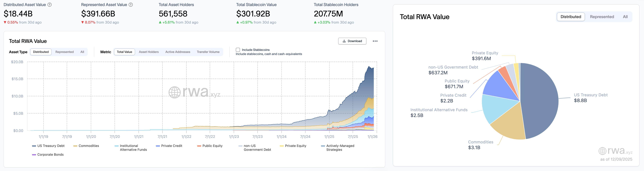Toggle Public Equity legend item
Viewport: 644px width, 171px height.
pos(212,146)
